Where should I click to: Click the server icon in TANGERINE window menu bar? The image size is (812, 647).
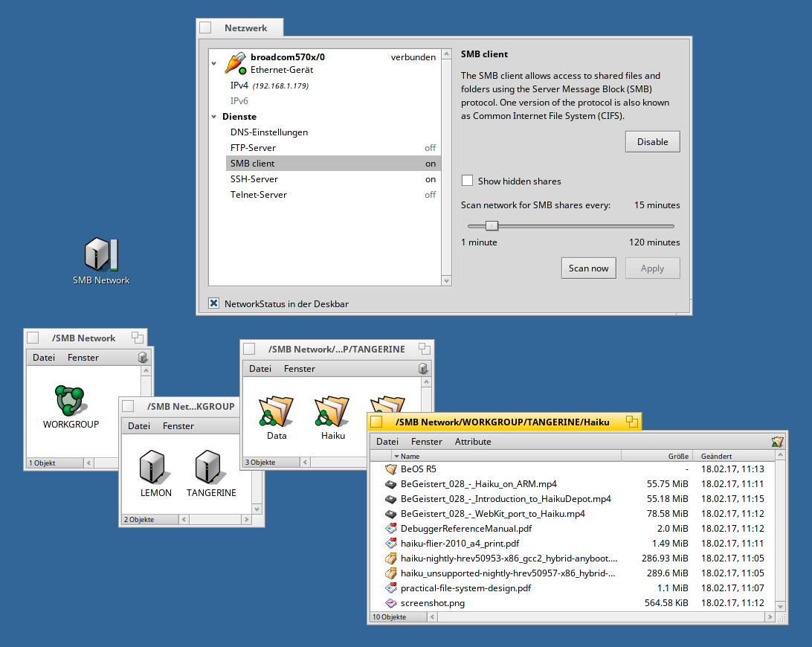click(423, 368)
